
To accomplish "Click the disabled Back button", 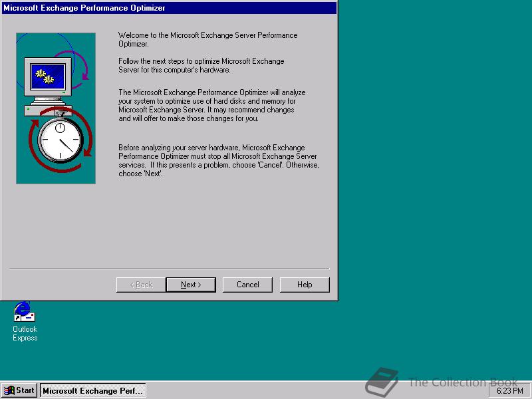I will [141, 285].
